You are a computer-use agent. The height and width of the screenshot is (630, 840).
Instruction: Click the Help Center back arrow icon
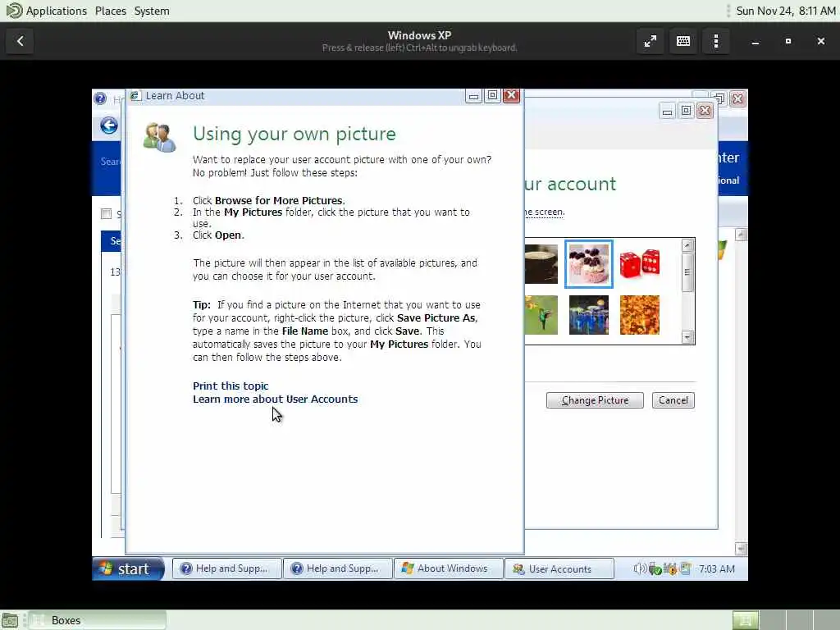(109, 126)
